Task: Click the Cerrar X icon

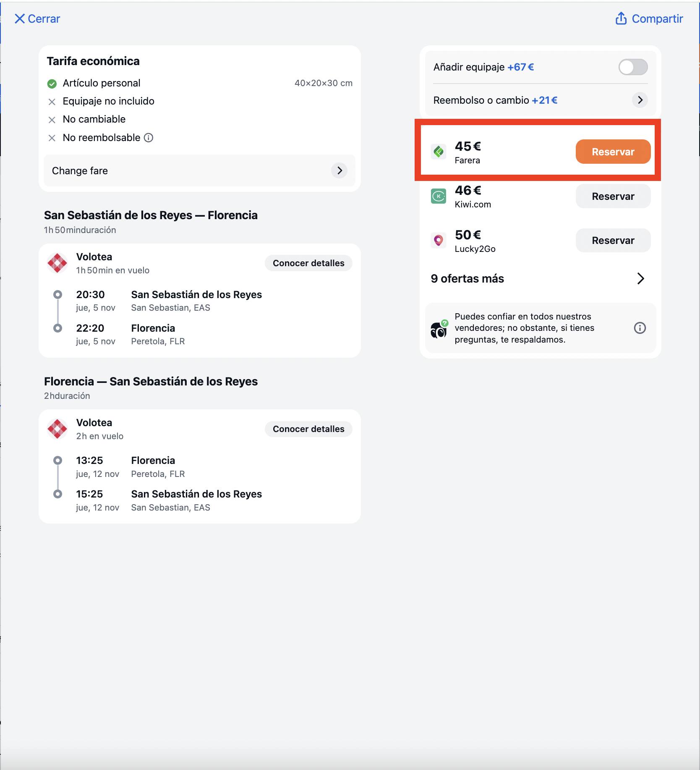Action: coord(19,18)
